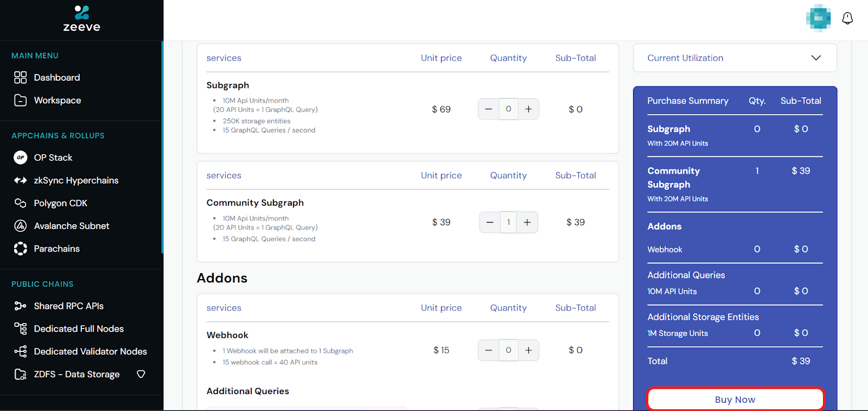Click the Shared RPC APIs icon

point(21,306)
